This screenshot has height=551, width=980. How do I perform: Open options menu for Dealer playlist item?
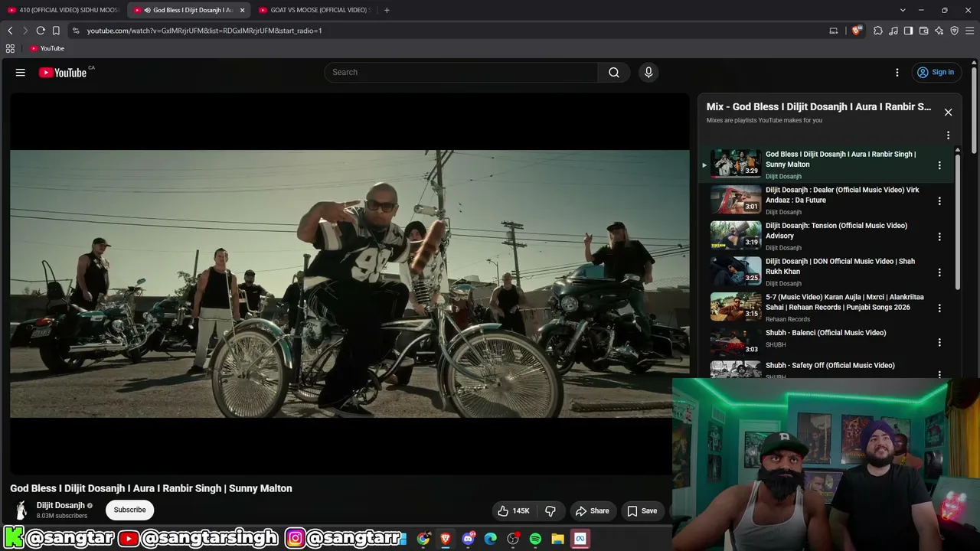(x=939, y=201)
